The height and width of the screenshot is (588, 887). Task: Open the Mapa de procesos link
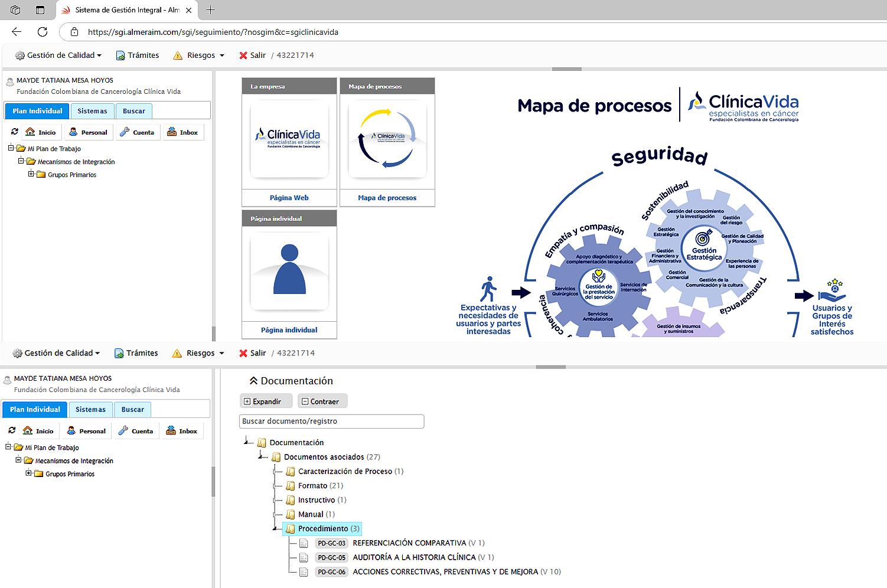pos(387,198)
